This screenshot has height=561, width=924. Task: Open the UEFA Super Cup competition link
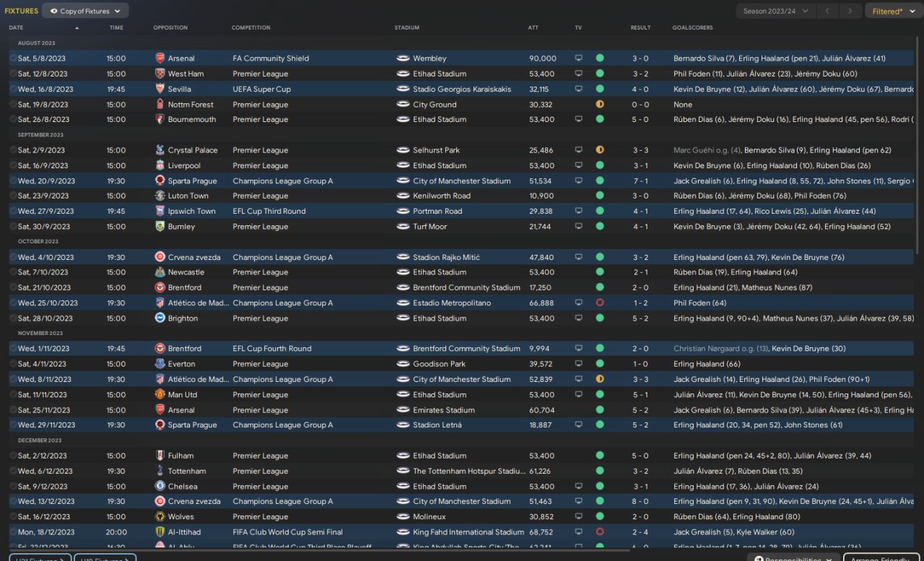click(x=261, y=89)
